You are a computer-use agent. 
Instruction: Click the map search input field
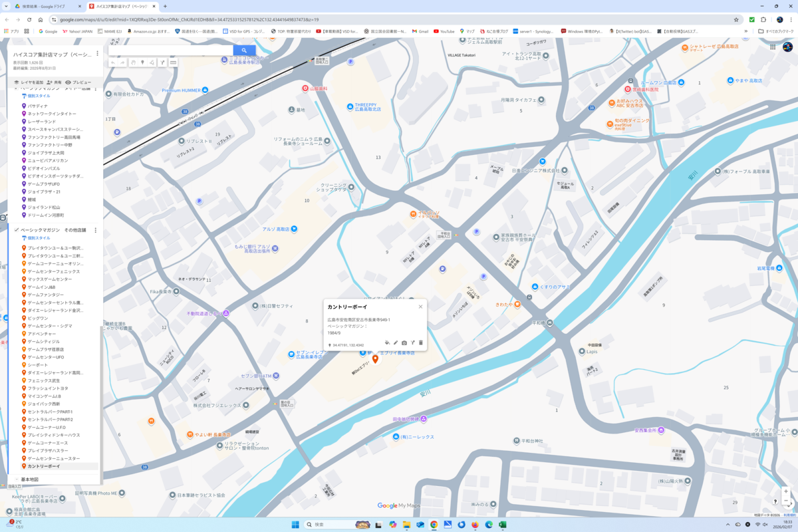click(170, 50)
